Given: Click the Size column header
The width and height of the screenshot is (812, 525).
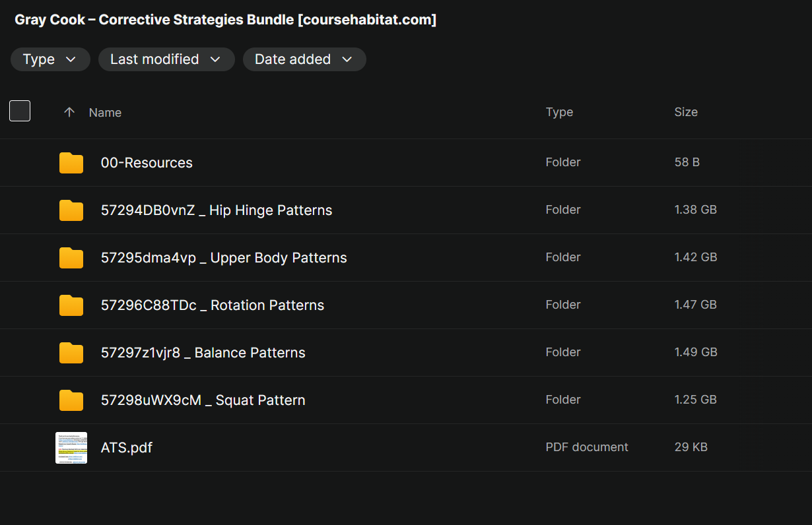Looking at the screenshot, I should click(686, 112).
